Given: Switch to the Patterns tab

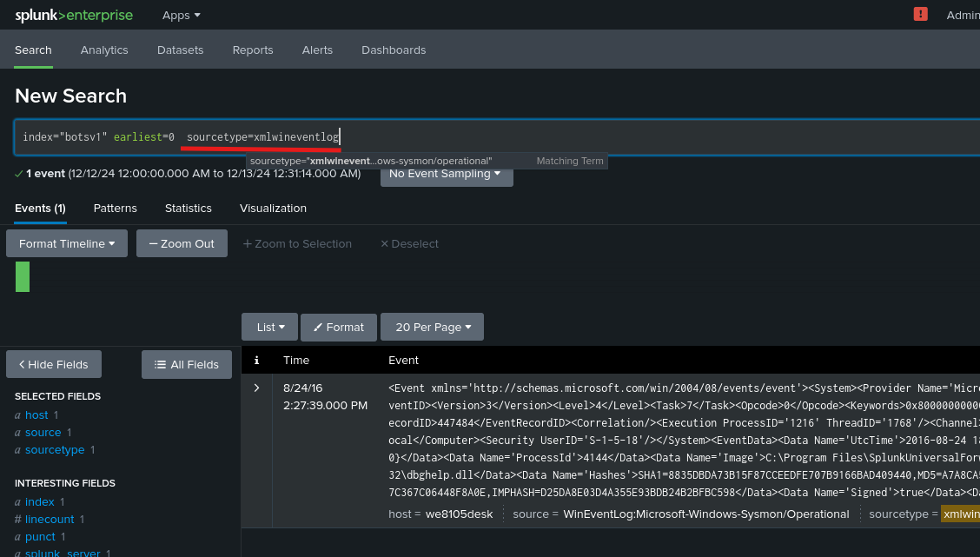Looking at the screenshot, I should [x=115, y=209].
